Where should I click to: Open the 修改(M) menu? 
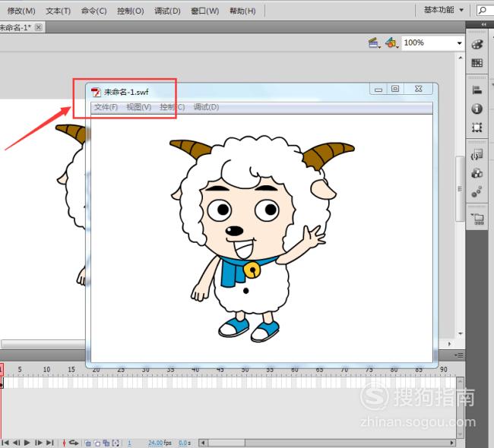pyautogui.click(x=21, y=11)
